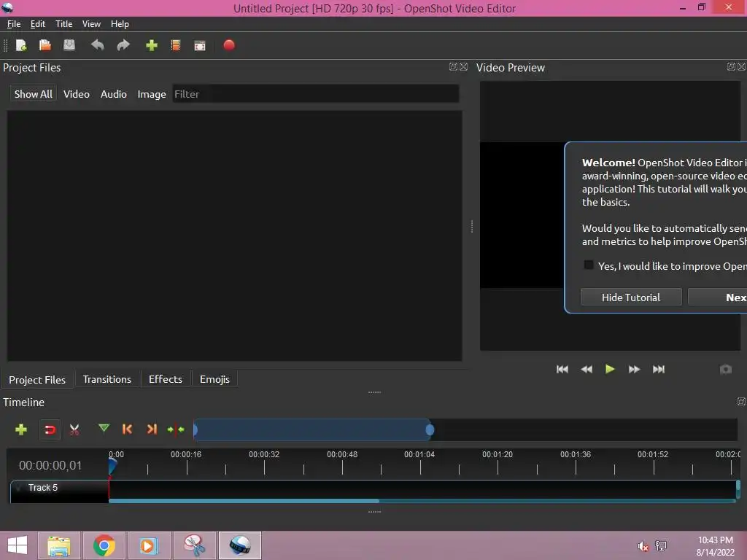Fast forward the video preview
The width and height of the screenshot is (747, 560).
click(x=634, y=369)
